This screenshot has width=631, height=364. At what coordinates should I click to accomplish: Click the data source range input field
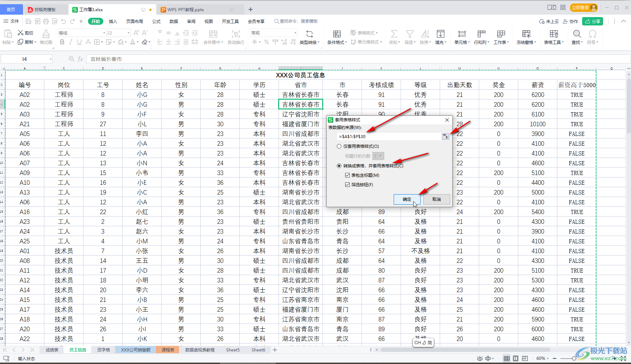[x=389, y=137]
